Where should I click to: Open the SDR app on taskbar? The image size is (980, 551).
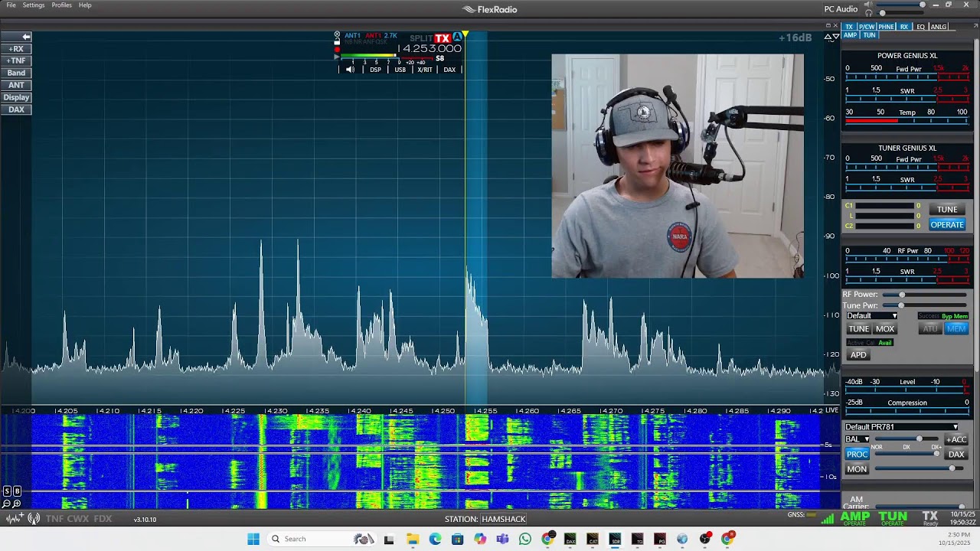[x=615, y=540]
